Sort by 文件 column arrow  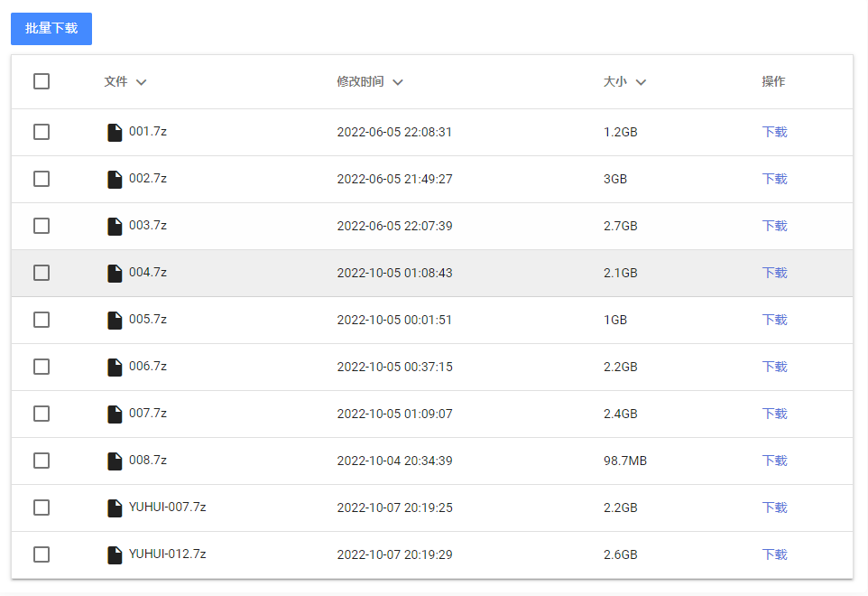point(141,82)
